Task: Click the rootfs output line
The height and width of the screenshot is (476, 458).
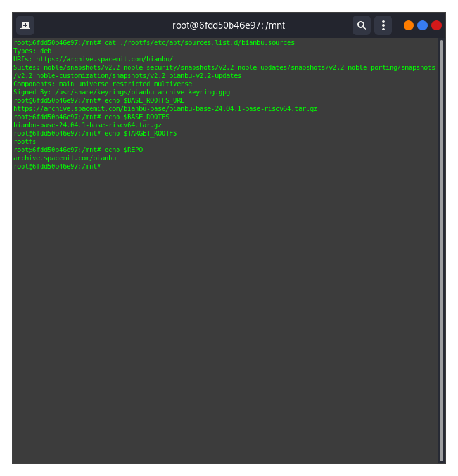Action: point(25,141)
